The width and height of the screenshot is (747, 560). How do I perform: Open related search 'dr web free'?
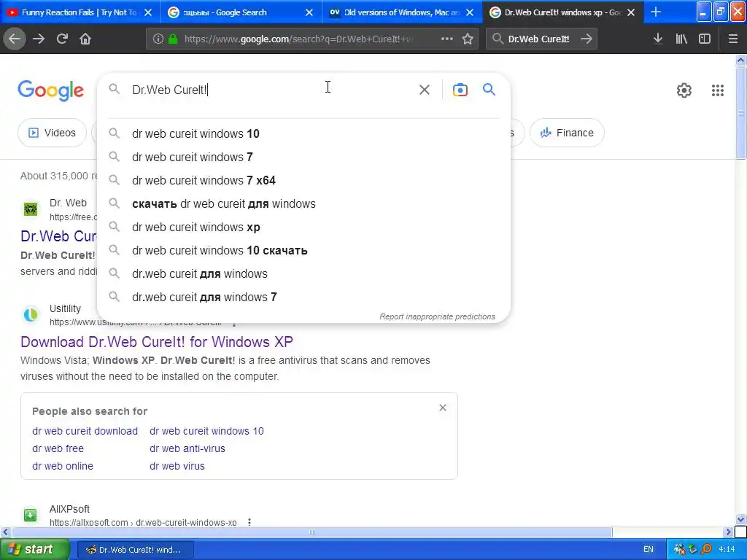[58, 448]
